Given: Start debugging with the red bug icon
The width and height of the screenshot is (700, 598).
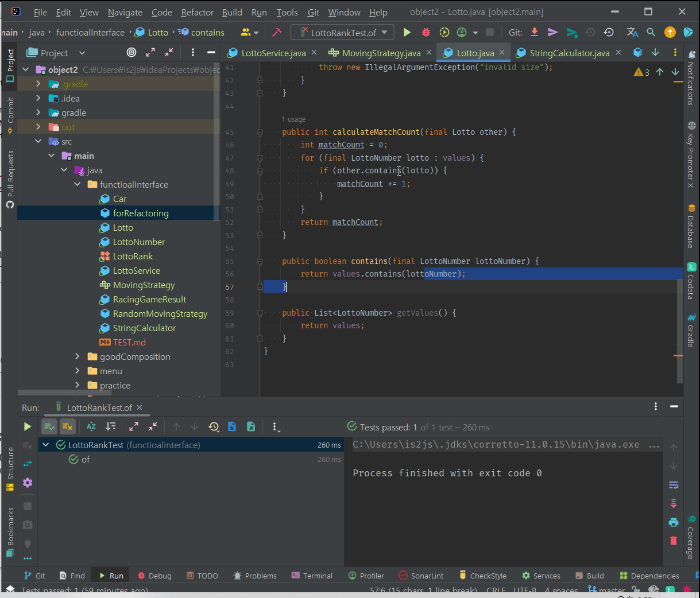Looking at the screenshot, I should pos(426,33).
